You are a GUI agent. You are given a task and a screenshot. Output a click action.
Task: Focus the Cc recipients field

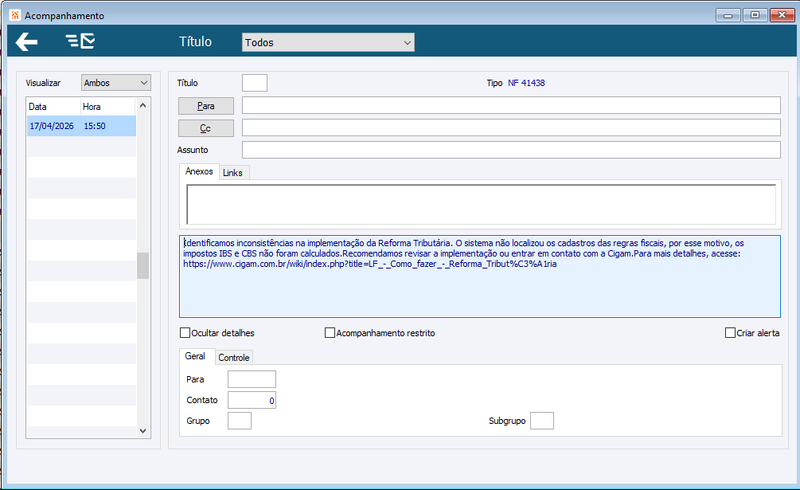pos(511,128)
